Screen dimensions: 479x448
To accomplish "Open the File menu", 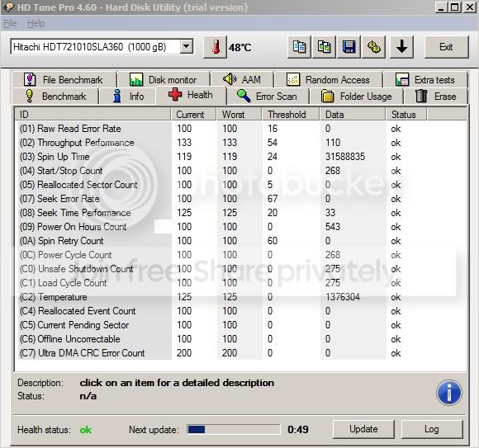I will (10, 23).
